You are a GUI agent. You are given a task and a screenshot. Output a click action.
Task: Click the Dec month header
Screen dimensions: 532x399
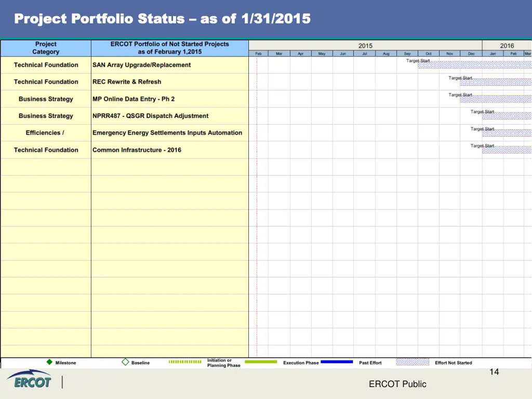(471, 54)
